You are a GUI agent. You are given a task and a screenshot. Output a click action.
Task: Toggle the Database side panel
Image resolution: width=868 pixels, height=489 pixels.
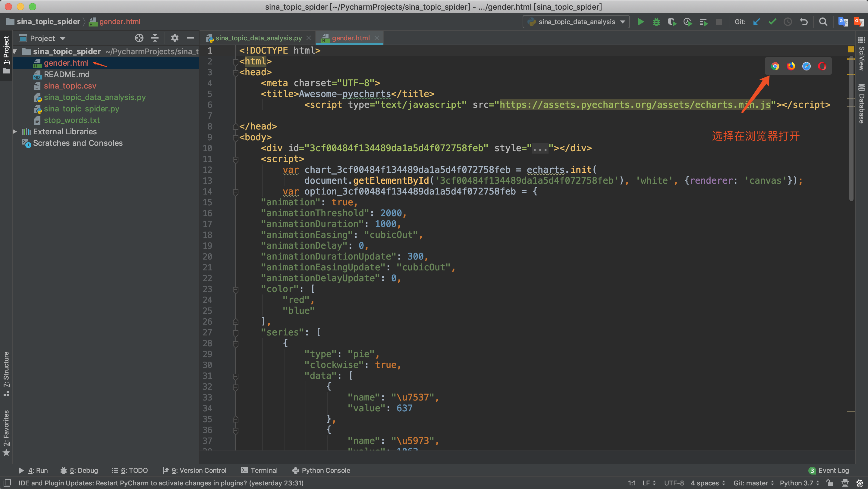pos(862,104)
